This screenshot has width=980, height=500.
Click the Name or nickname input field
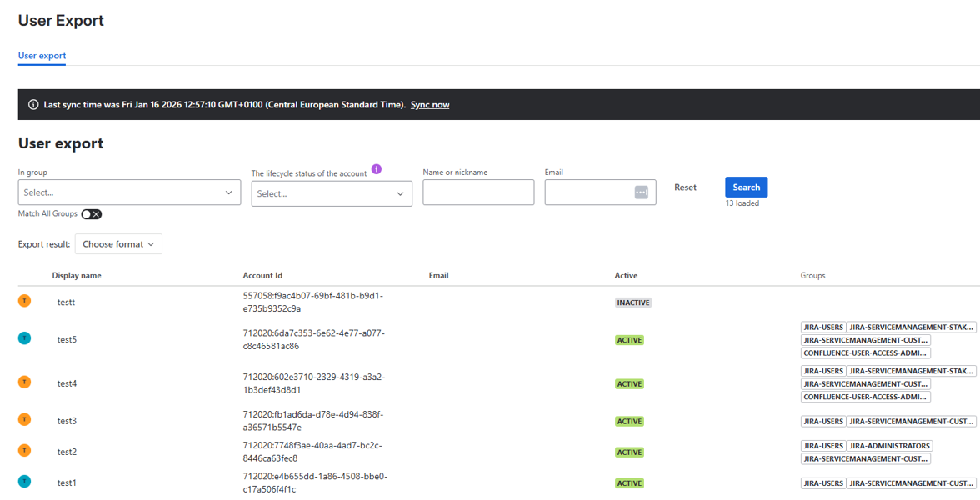coord(478,192)
